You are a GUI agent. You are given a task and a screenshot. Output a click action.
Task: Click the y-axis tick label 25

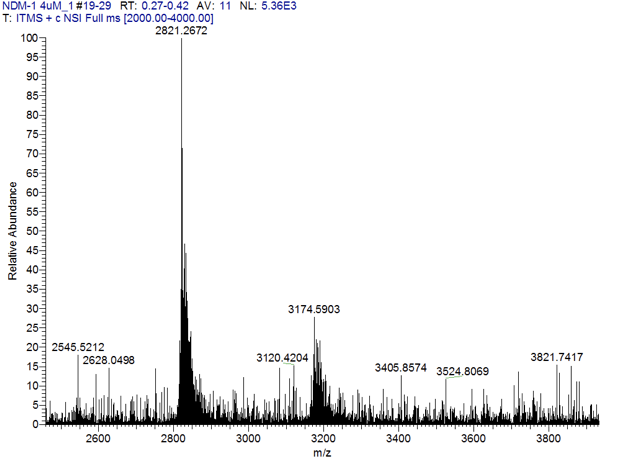(32, 328)
